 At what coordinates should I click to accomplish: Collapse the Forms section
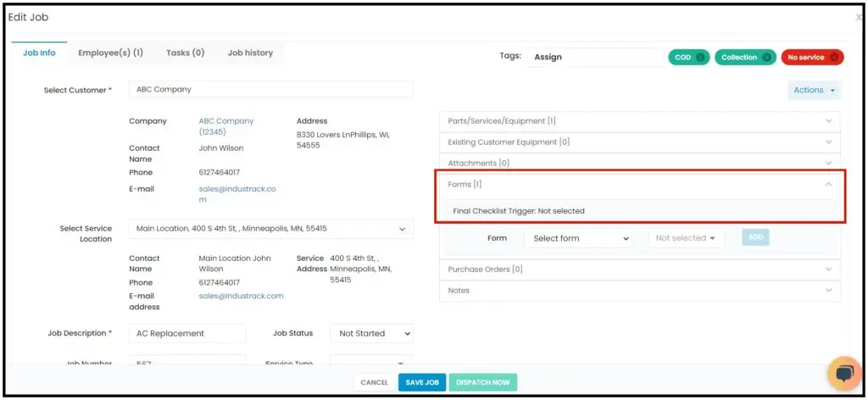(639, 184)
